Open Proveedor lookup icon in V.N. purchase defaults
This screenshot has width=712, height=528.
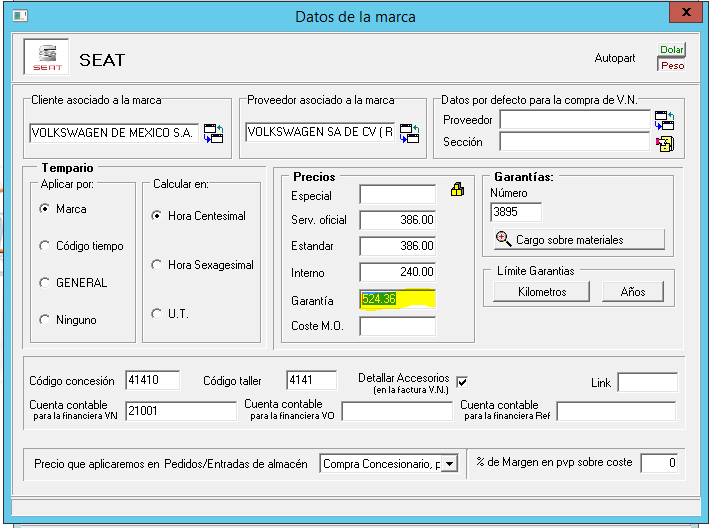click(x=664, y=120)
